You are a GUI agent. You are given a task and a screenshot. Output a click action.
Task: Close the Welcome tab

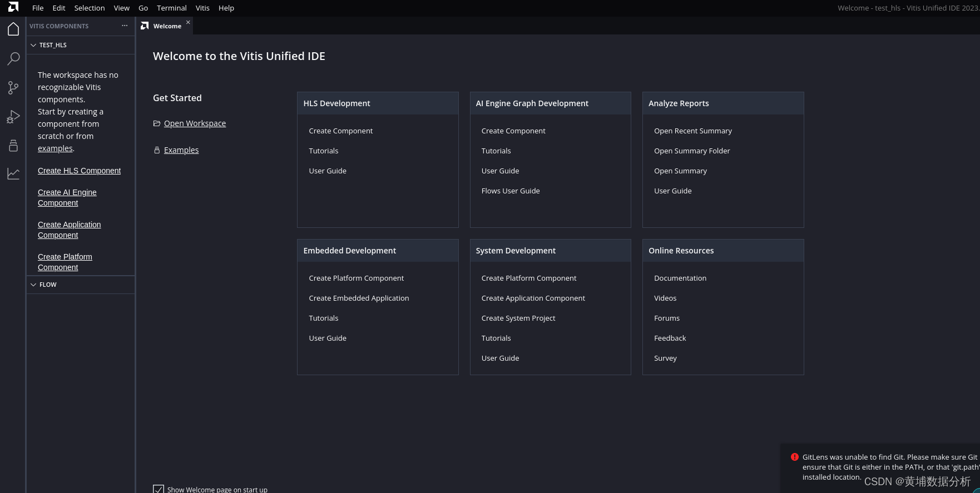[x=188, y=22]
